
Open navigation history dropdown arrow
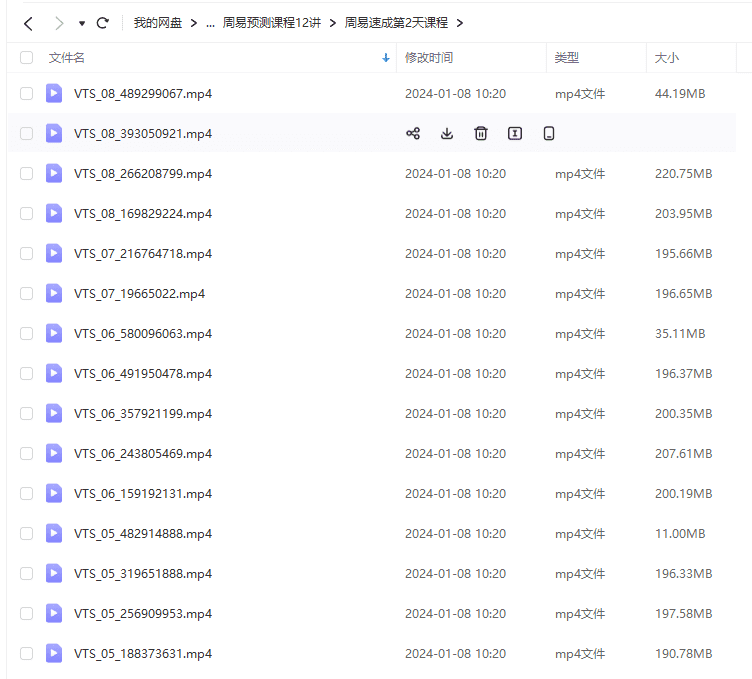point(82,23)
